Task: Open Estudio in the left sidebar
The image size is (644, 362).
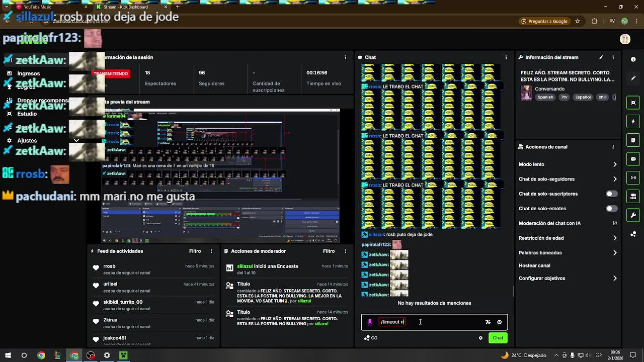Action: pos(27,114)
